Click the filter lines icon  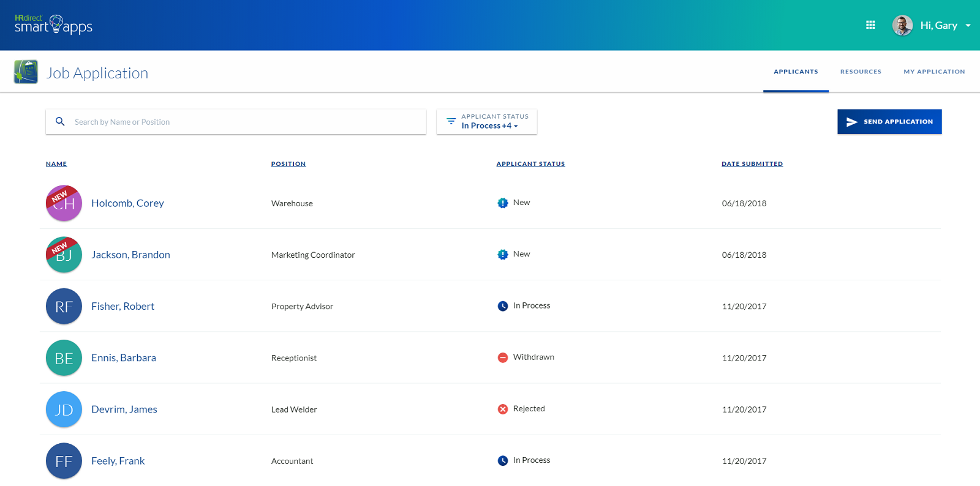tap(451, 121)
